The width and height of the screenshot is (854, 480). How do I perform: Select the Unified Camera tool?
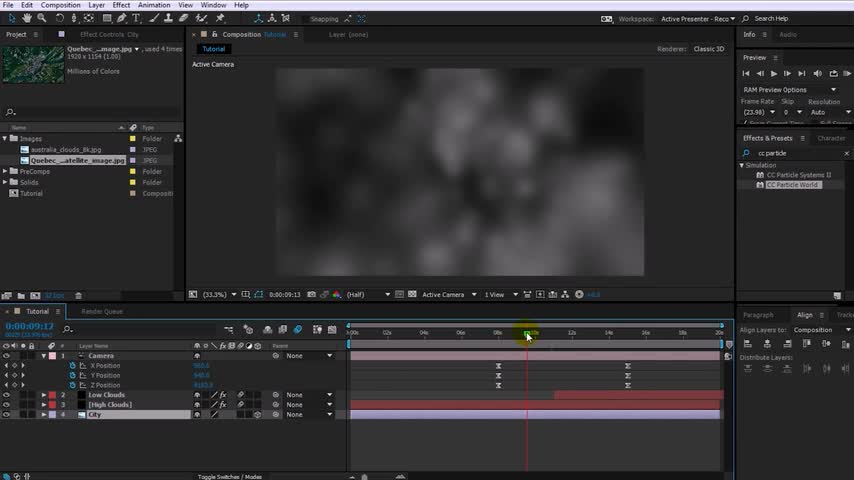coord(74,19)
